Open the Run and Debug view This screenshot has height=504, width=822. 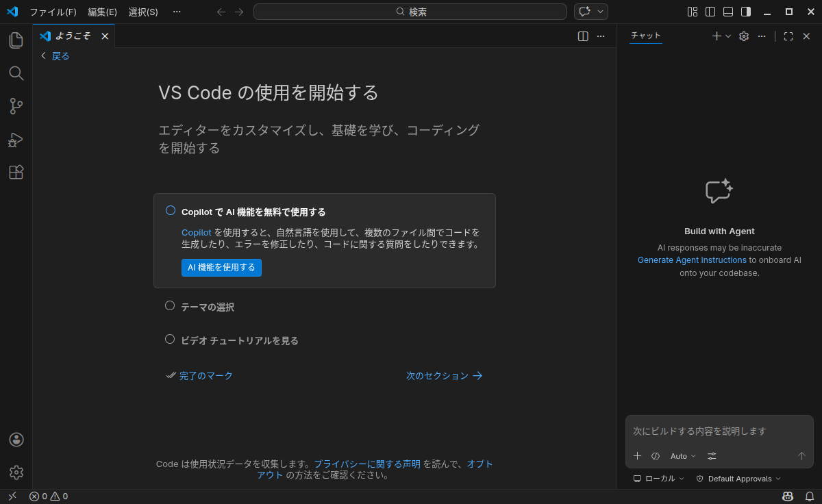pyautogui.click(x=16, y=140)
